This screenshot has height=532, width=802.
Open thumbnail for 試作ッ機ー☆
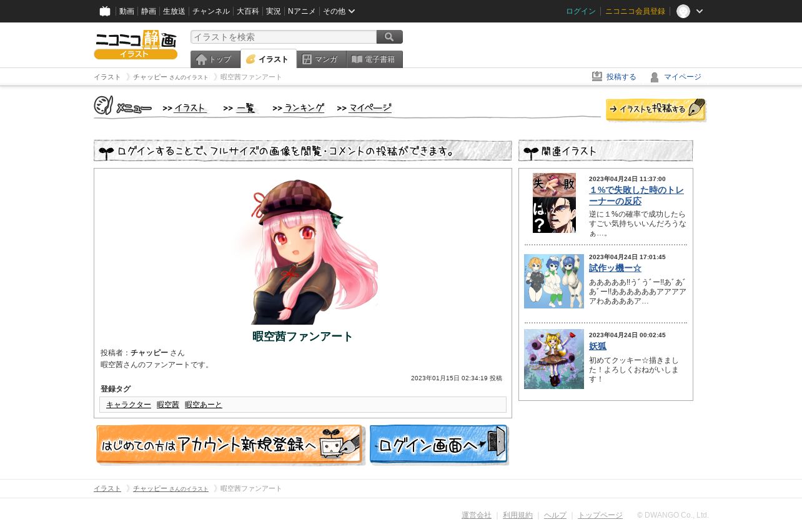click(x=554, y=281)
